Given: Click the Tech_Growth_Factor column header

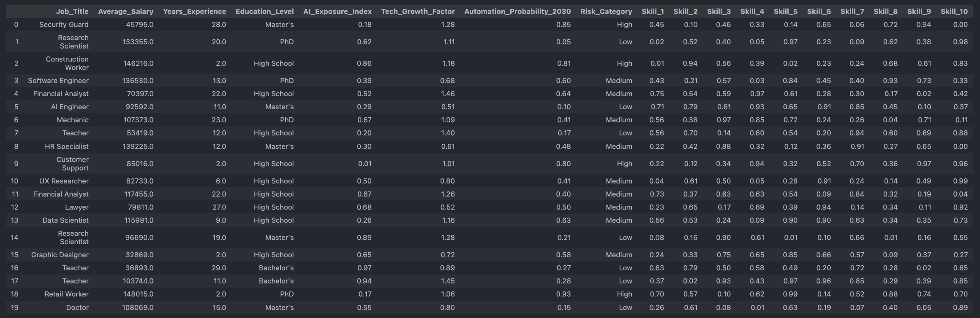Looking at the screenshot, I should point(418,11).
